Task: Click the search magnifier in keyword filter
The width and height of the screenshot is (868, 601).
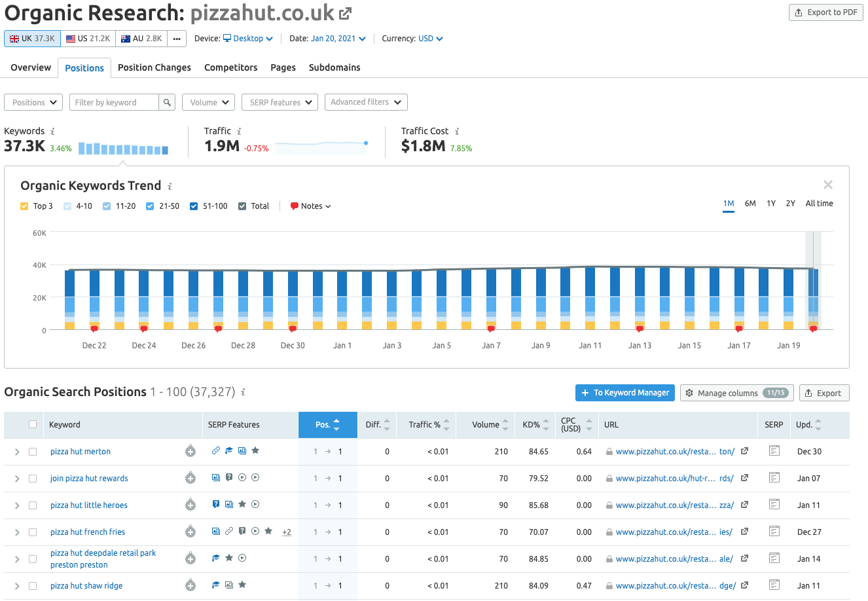Action: 167,102
